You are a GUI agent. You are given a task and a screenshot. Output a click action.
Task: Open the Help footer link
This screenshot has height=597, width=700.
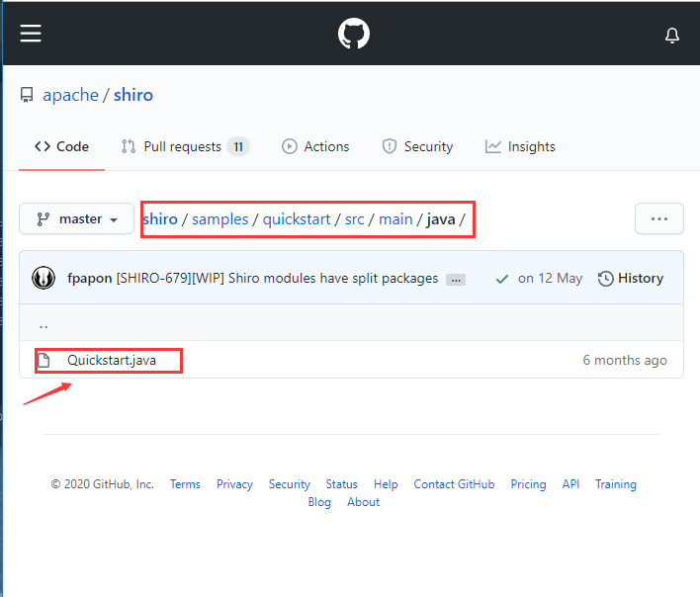(x=386, y=484)
